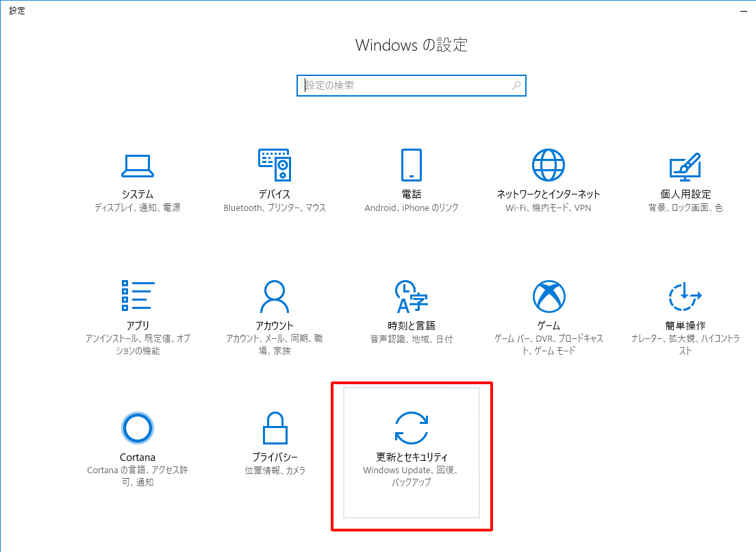756x552 pixels.
Task: Focus the 設定の検索 search field
Action: pos(412,86)
